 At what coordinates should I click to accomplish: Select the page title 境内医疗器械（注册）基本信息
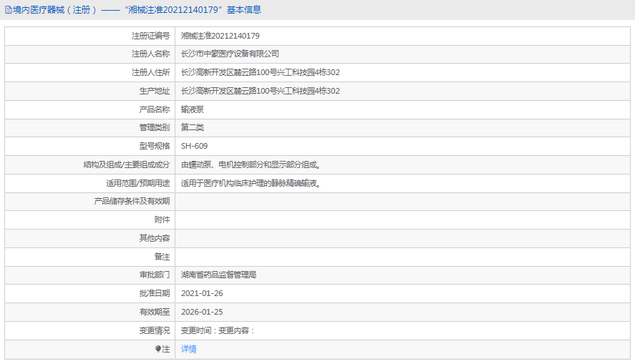click(x=137, y=10)
